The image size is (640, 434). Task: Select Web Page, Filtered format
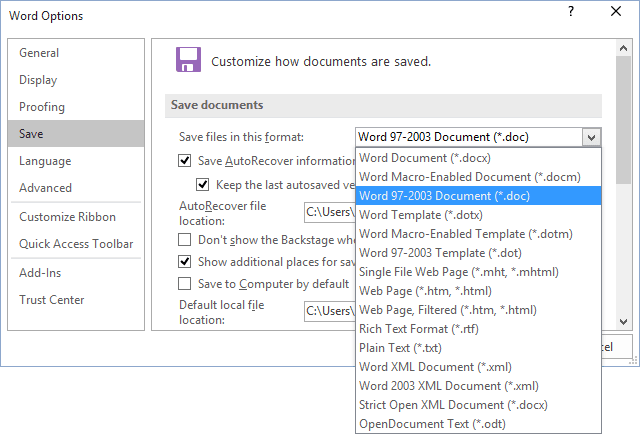478,310
